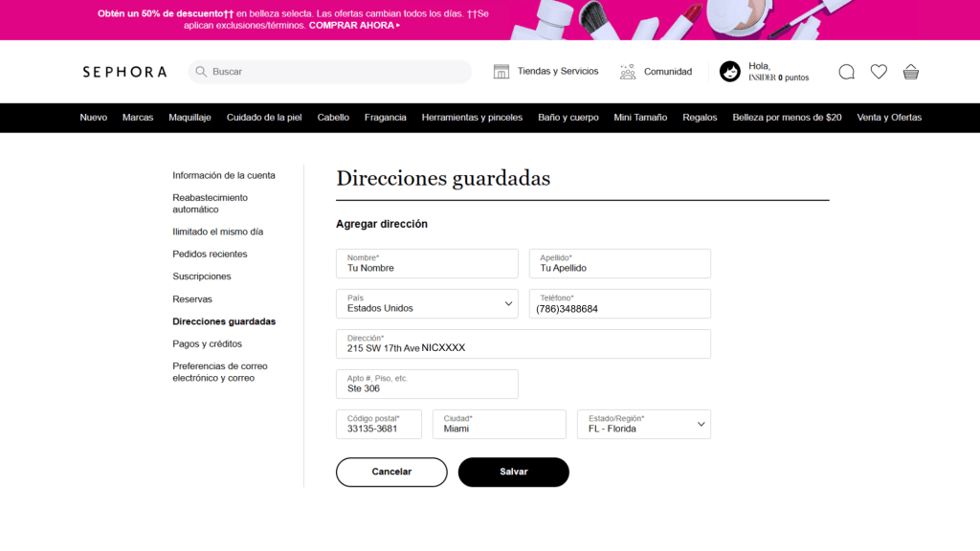Open Preferencias de correo electrónico y correo
Image resolution: width=980 pixels, height=551 pixels.
click(x=219, y=372)
